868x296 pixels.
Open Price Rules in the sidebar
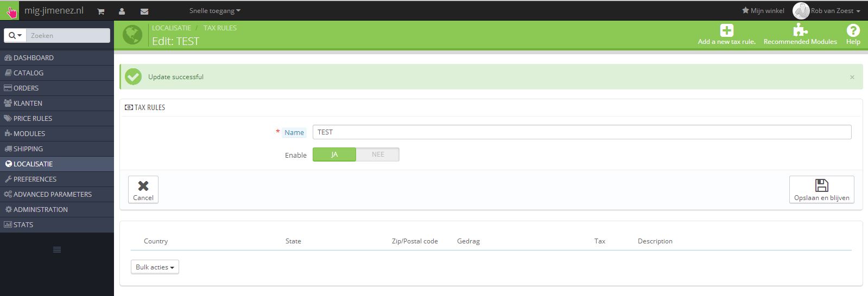[57, 118]
